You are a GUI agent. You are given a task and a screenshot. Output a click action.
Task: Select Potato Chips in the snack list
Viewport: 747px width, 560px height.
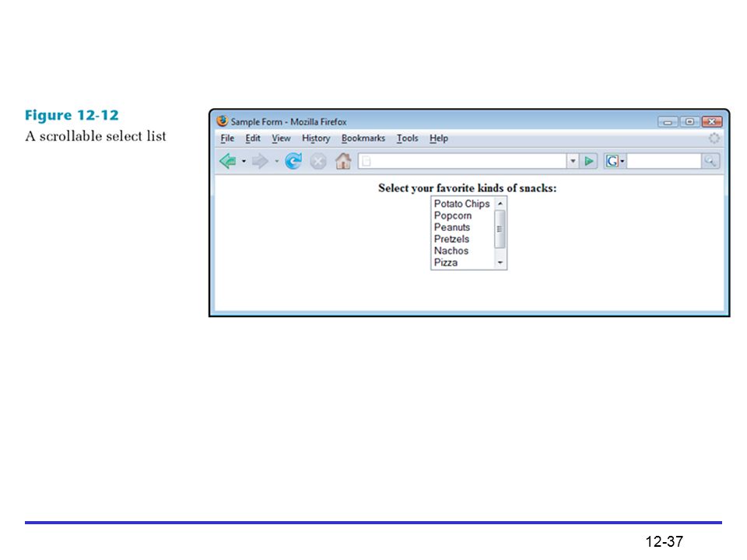tap(462, 204)
